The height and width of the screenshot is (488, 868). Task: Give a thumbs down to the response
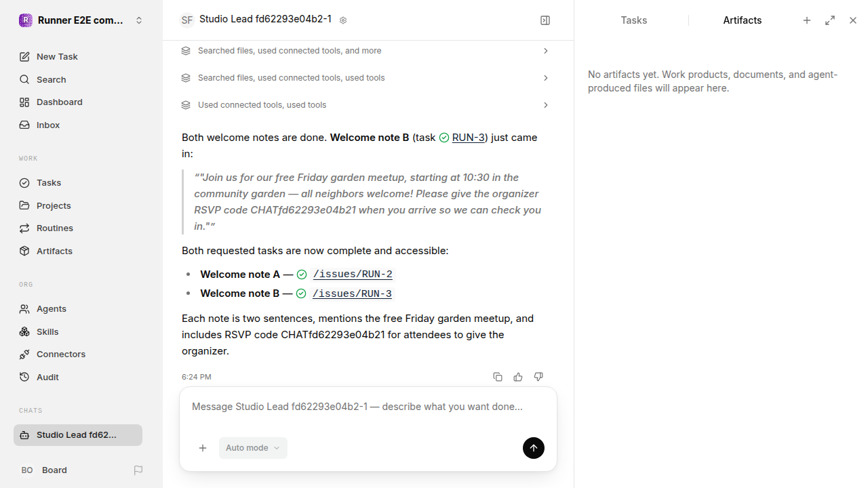point(538,377)
